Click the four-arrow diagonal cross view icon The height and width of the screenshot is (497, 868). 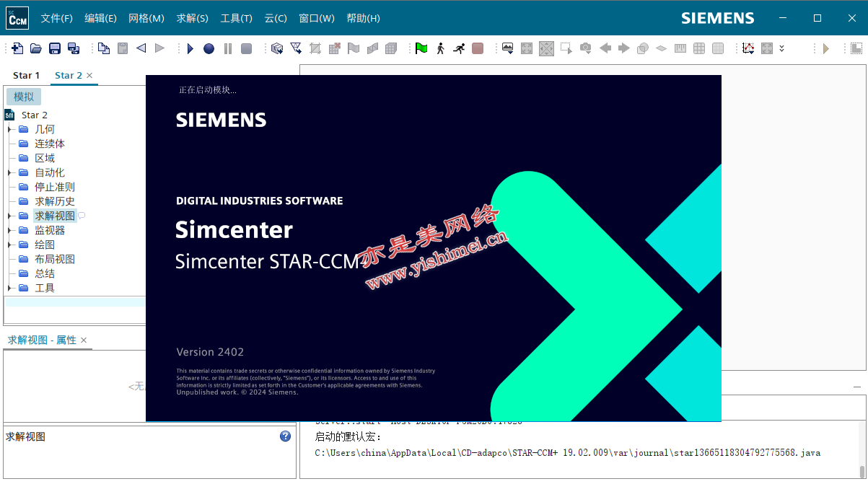point(546,48)
